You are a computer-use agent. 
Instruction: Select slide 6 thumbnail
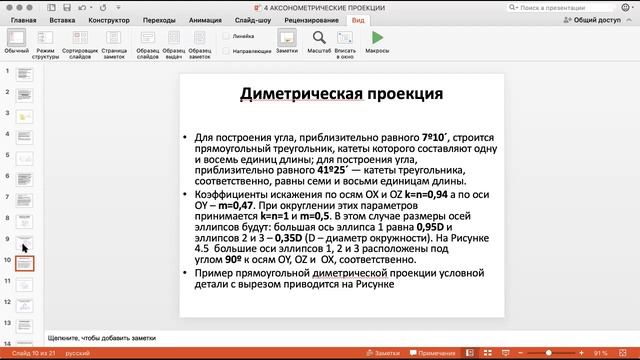(24, 179)
